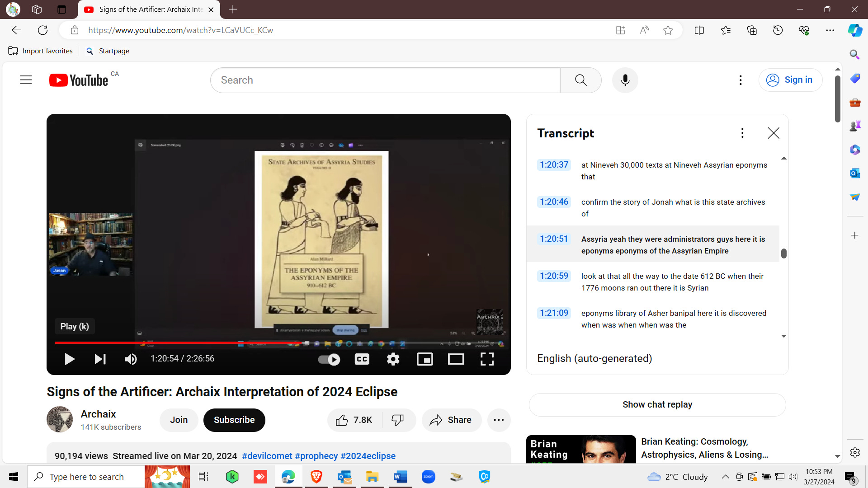
Task: Click the YouTube search input field
Action: [385, 80]
